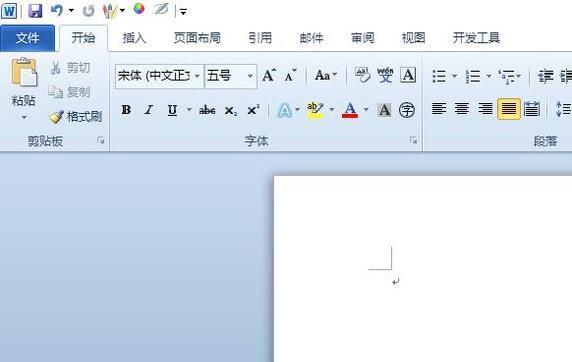The width and height of the screenshot is (572, 362).
Task: Customize the Quick Access Toolbar
Action: tap(183, 12)
